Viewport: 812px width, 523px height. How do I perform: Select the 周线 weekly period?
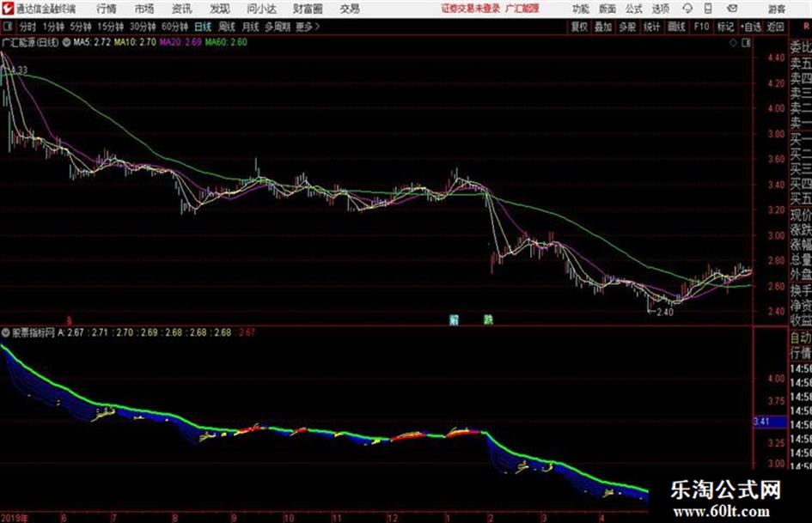coord(227,27)
